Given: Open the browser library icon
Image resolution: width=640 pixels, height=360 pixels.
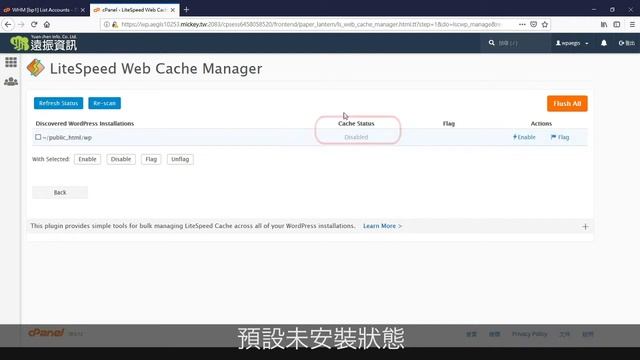Looking at the screenshot, I should [x=604, y=24].
